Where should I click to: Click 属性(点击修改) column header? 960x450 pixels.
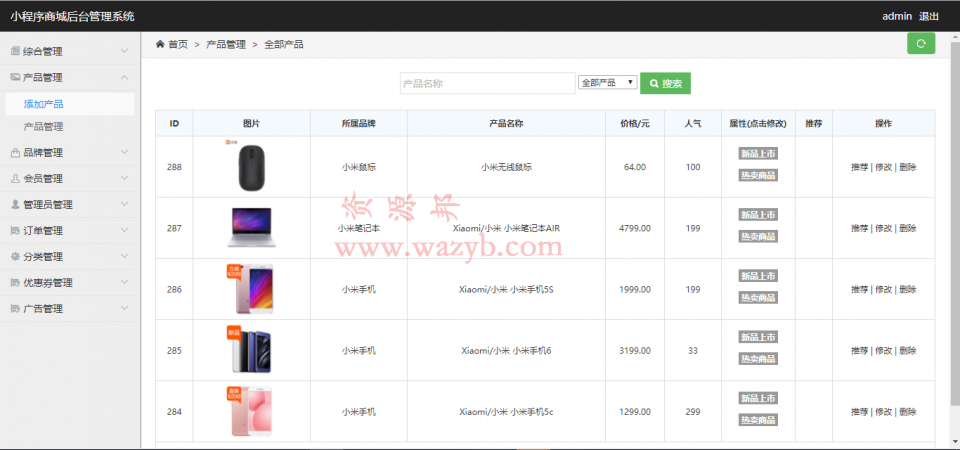tap(758, 124)
